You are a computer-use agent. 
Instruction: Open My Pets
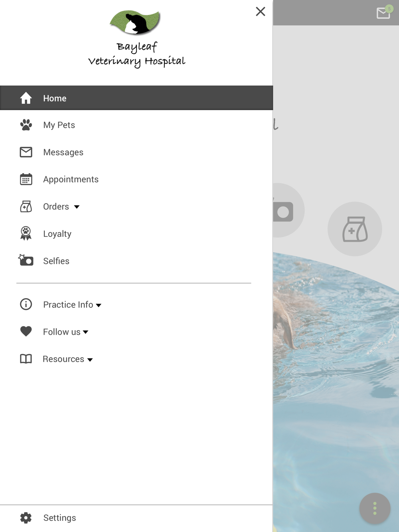click(59, 125)
